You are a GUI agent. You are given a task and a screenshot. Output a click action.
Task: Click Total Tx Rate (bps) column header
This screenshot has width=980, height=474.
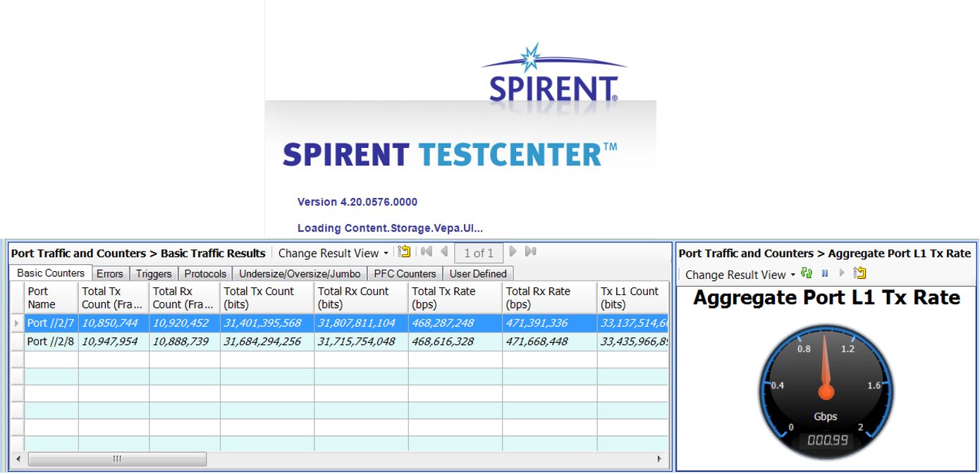click(x=455, y=297)
